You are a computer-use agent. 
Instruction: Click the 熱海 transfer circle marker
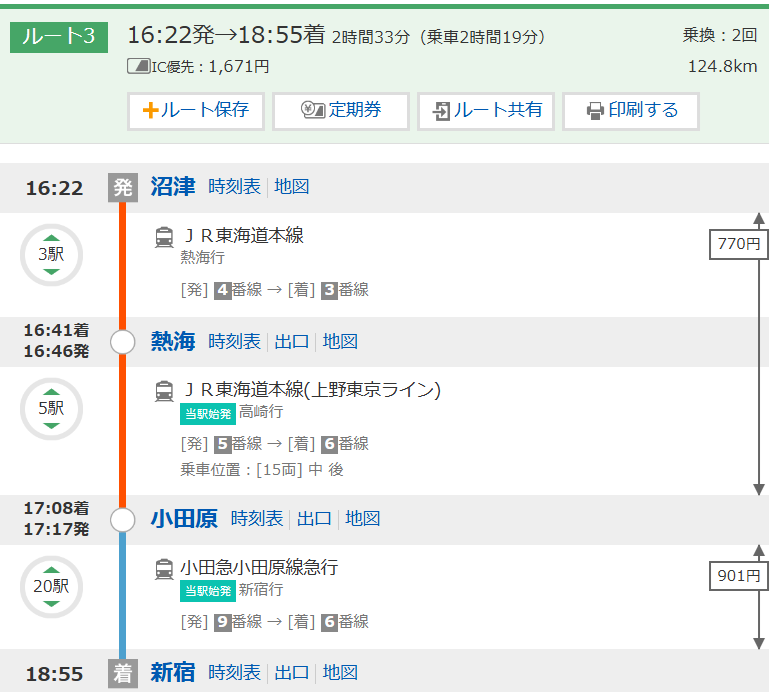pyautogui.click(x=123, y=342)
